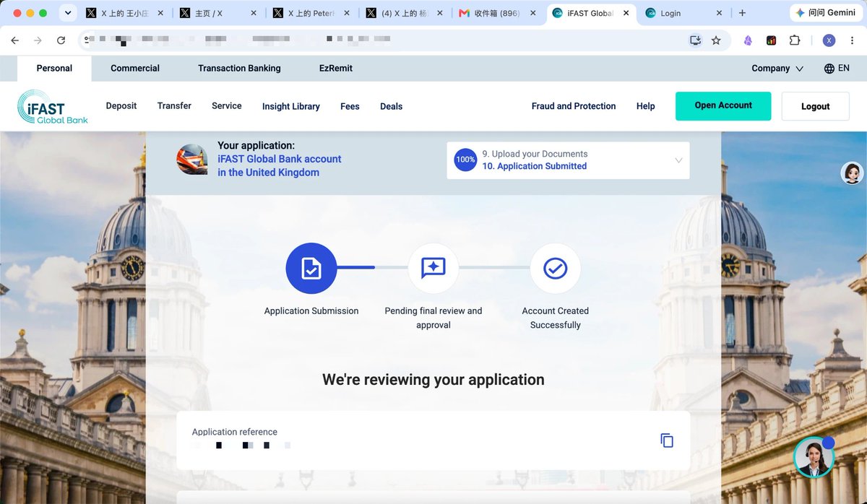Viewport: 867px width, 504px height.
Task: Switch to the Login browser tab
Action: click(x=684, y=13)
